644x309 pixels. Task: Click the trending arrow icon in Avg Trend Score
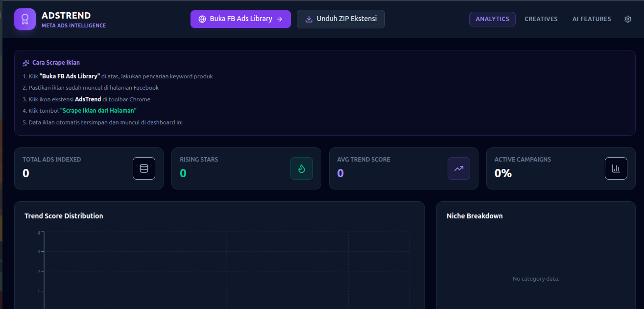pyautogui.click(x=459, y=168)
